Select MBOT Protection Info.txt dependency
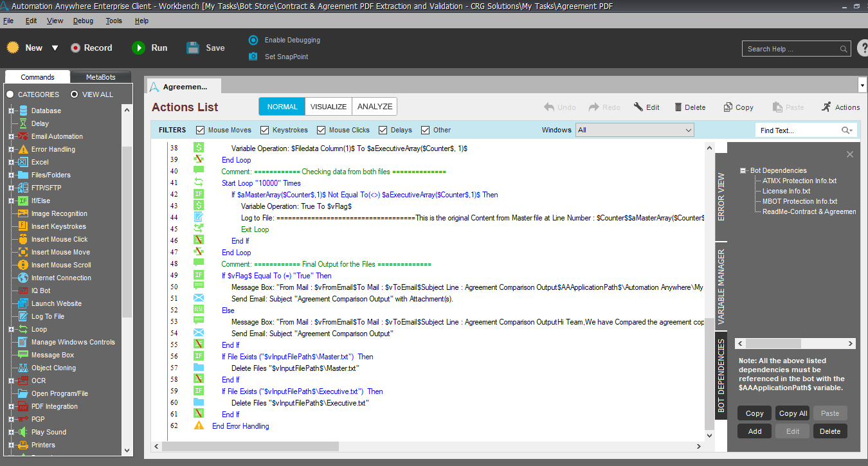 800,201
